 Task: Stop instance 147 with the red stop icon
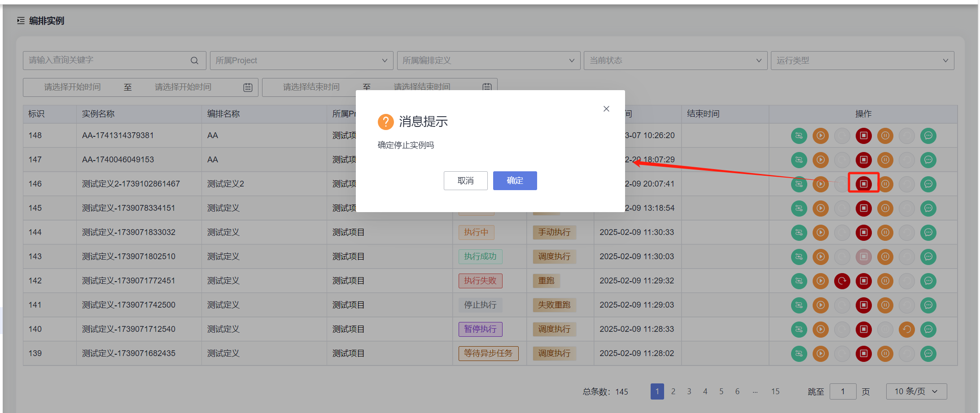[x=863, y=160]
